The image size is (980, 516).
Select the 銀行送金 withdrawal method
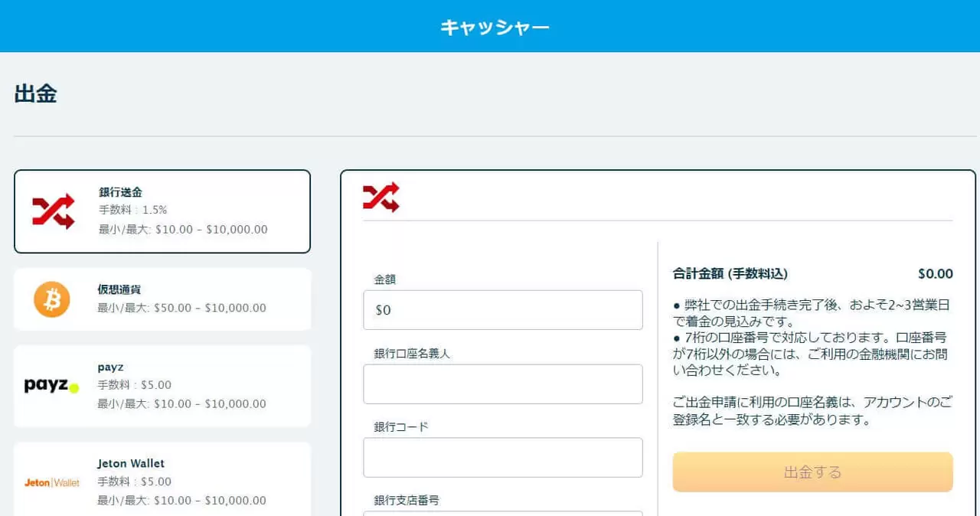click(162, 211)
